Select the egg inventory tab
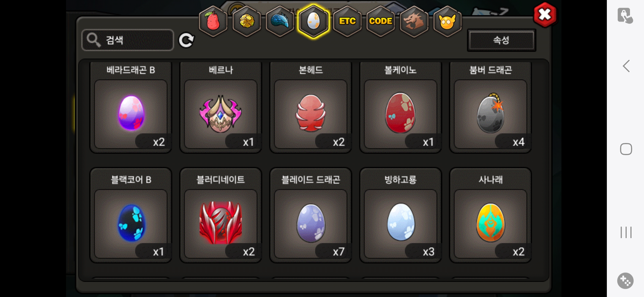This screenshot has width=644, height=297. coord(313,21)
